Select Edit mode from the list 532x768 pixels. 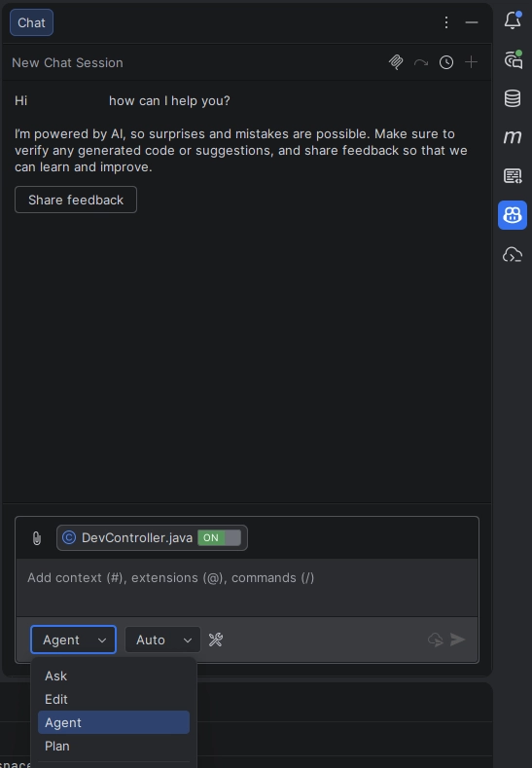click(x=114, y=700)
